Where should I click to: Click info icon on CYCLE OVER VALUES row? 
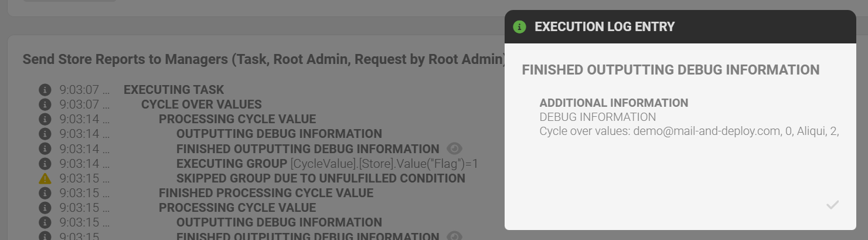click(45, 104)
